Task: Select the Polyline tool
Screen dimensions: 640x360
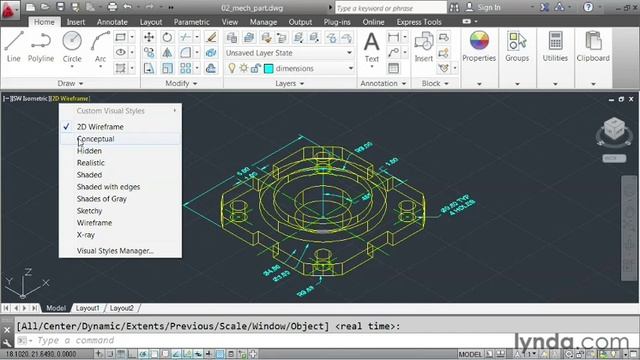Action: [41, 47]
